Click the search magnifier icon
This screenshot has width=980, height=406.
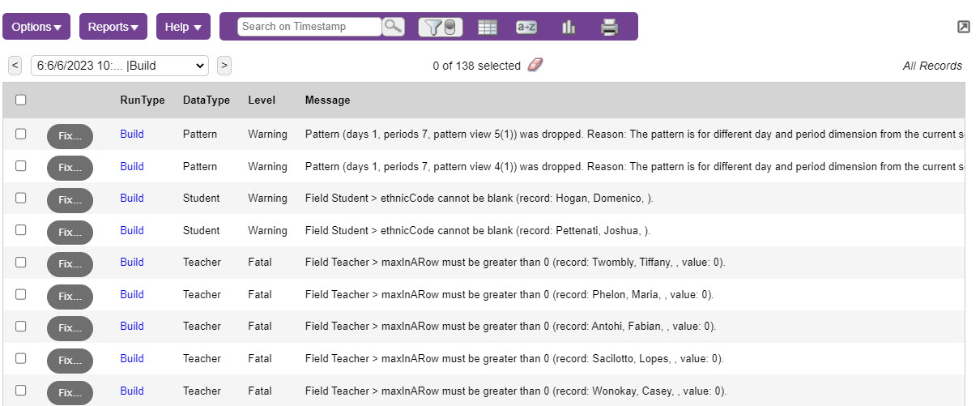[393, 27]
